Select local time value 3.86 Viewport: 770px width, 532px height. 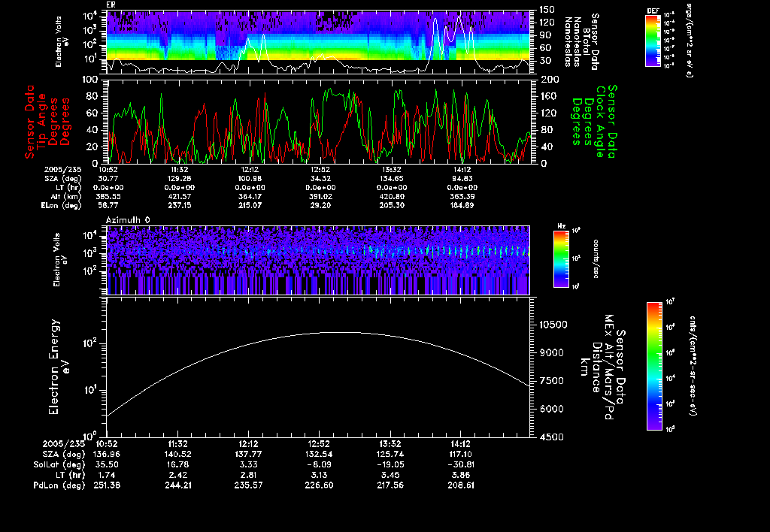[462, 475]
